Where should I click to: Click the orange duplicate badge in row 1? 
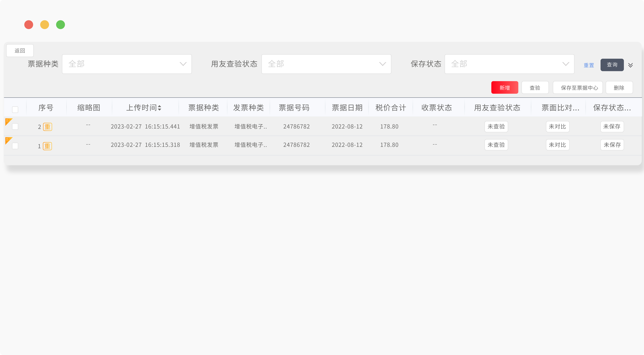click(47, 146)
